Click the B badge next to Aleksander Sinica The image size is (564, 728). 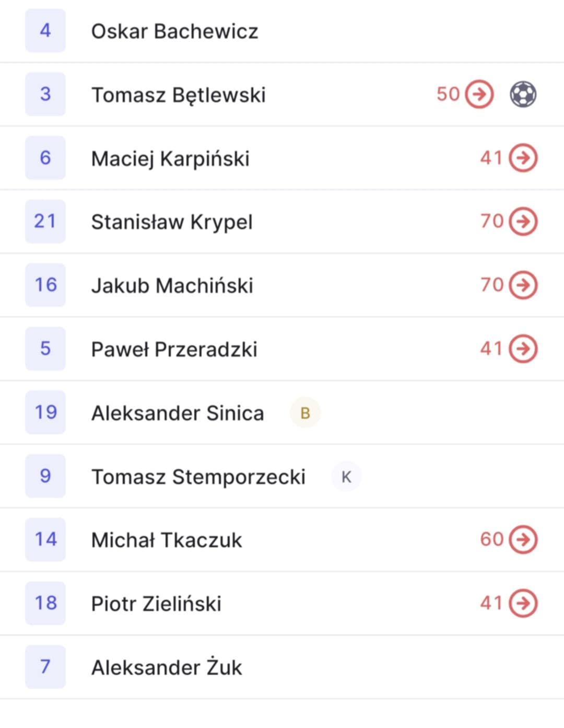305,413
